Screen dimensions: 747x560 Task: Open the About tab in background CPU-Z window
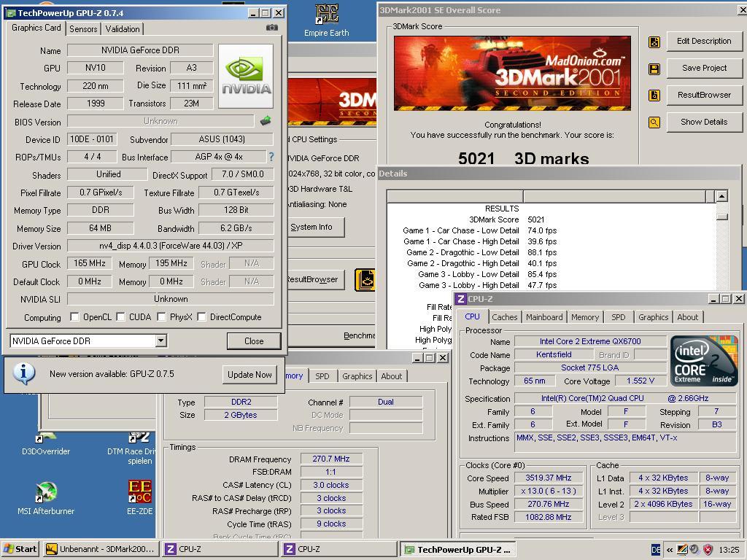click(392, 376)
